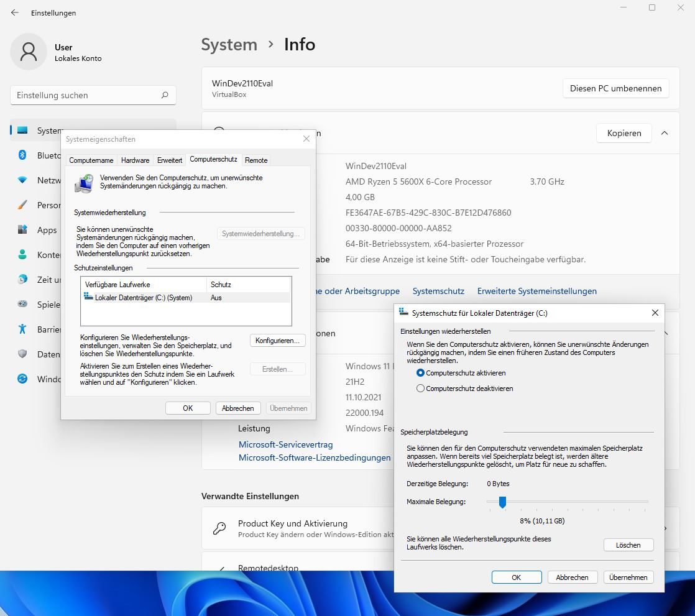
Task: Click the Konfigurieren button
Action: tap(277, 341)
